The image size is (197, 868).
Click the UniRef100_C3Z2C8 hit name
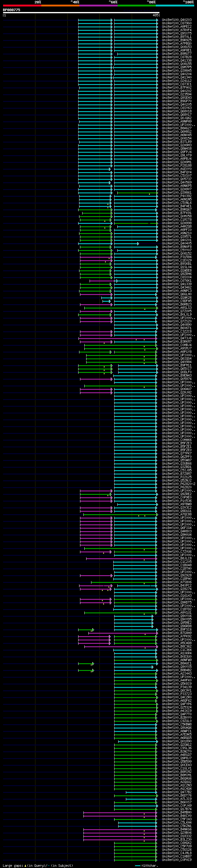click(177, 331)
